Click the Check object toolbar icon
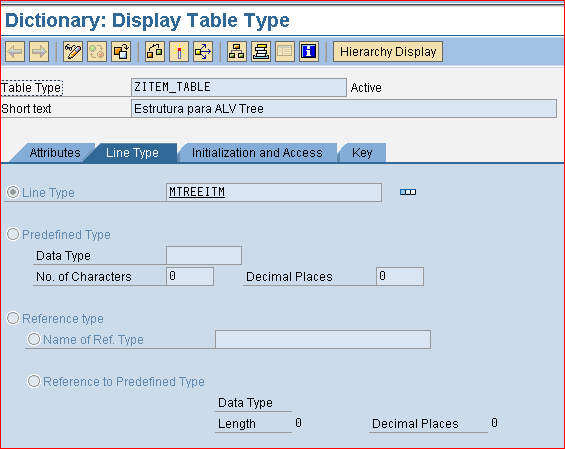The width and height of the screenshot is (565, 449). (155, 52)
